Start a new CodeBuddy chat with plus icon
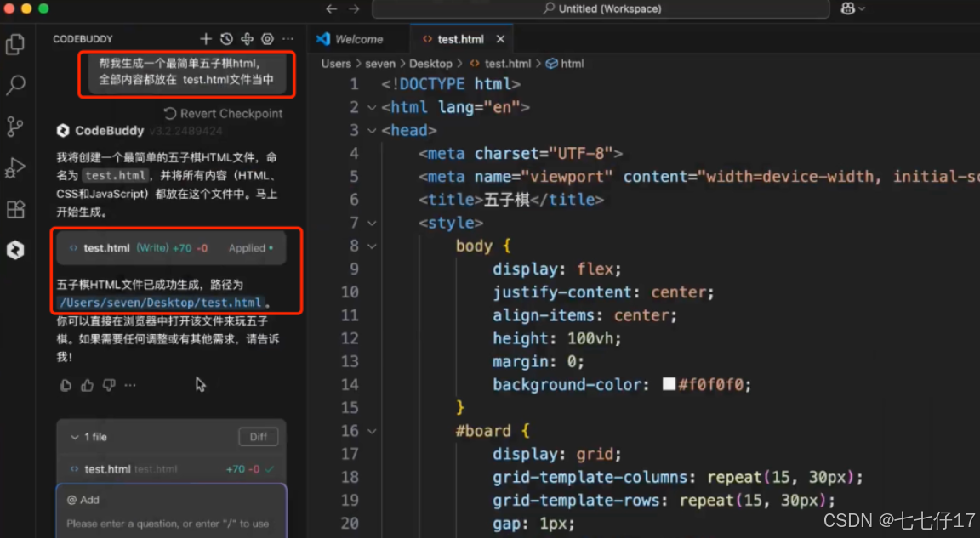The height and width of the screenshot is (538, 980). click(x=206, y=39)
